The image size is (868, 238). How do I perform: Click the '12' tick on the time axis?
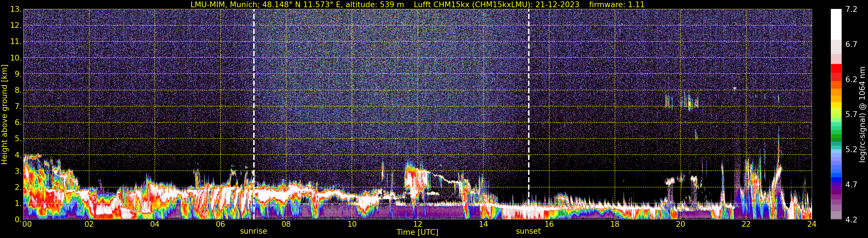click(x=417, y=224)
